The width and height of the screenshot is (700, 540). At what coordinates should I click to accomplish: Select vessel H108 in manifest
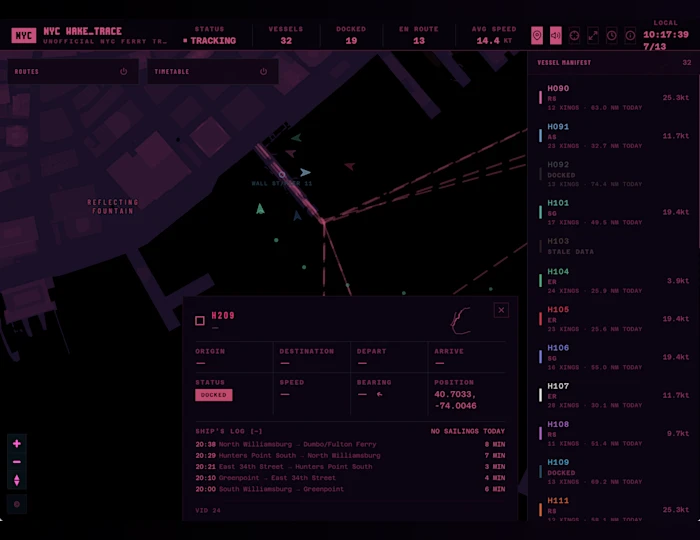tap(613, 433)
